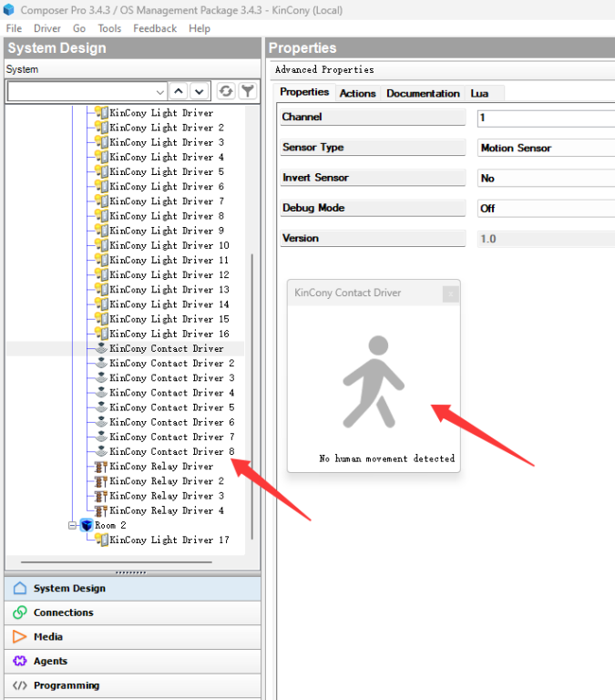Image resolution: width=615 pixels, height=700 pixels.
Task: Select KinCony Light Driver 14 row
Action: point(169,304)
